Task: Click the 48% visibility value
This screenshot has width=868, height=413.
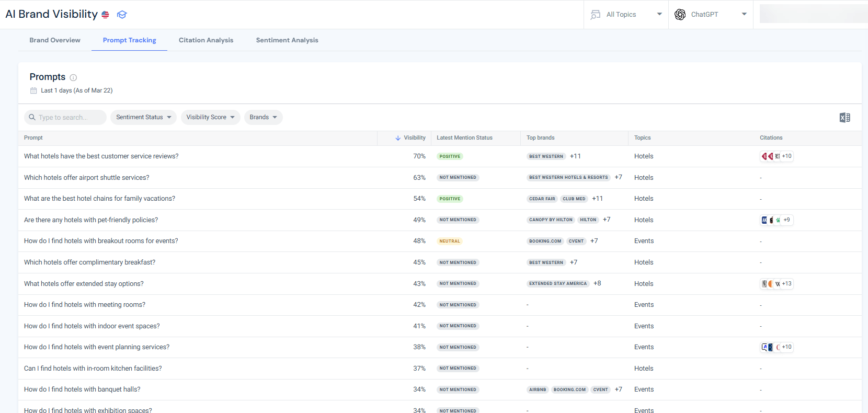Action: click(x=419, y=241)
